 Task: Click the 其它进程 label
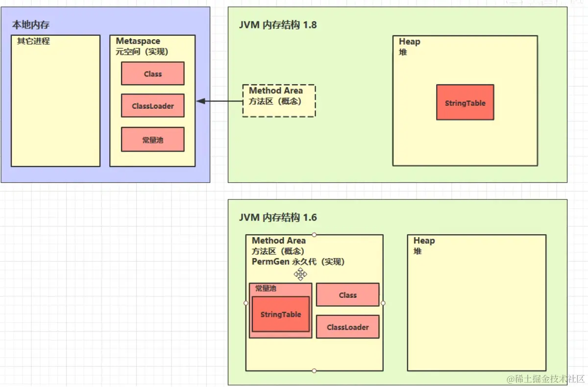33,41
